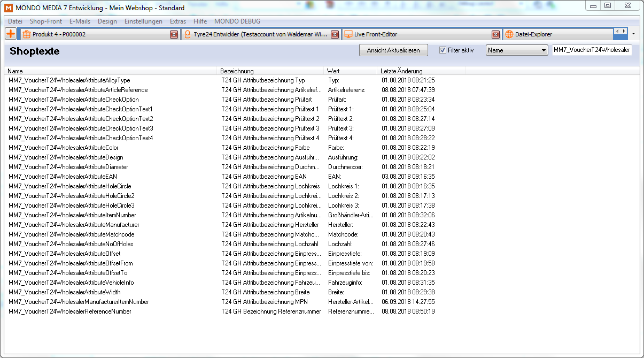Viewport: 644px width, 358px height.
Task: Click the orange plus new-tab icon
Action: click(11, 34)
